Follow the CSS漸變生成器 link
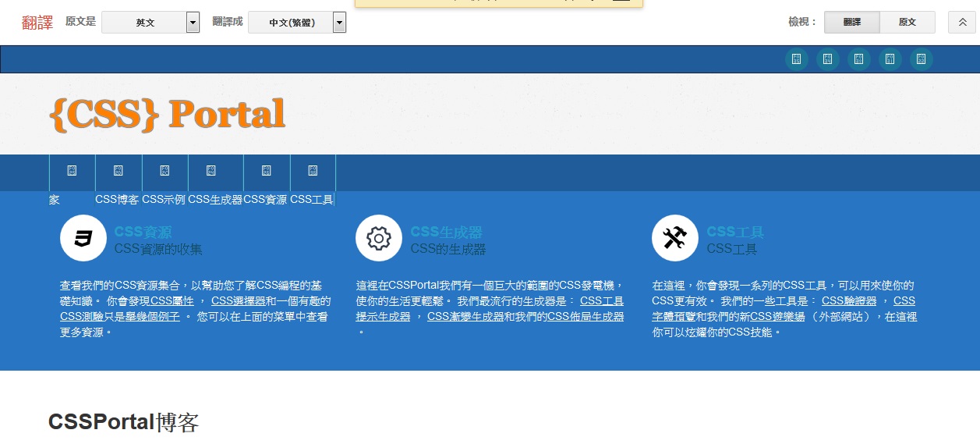980x444 pixels. 465,317
